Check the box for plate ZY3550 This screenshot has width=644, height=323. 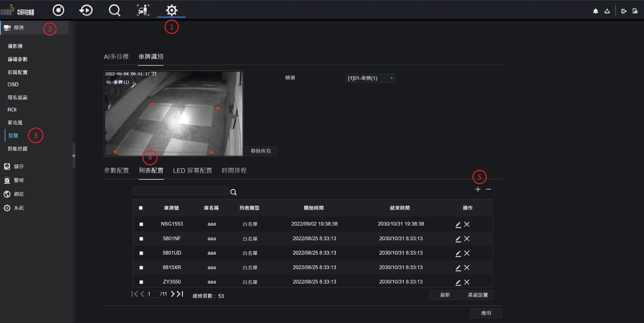pos(141,282)
